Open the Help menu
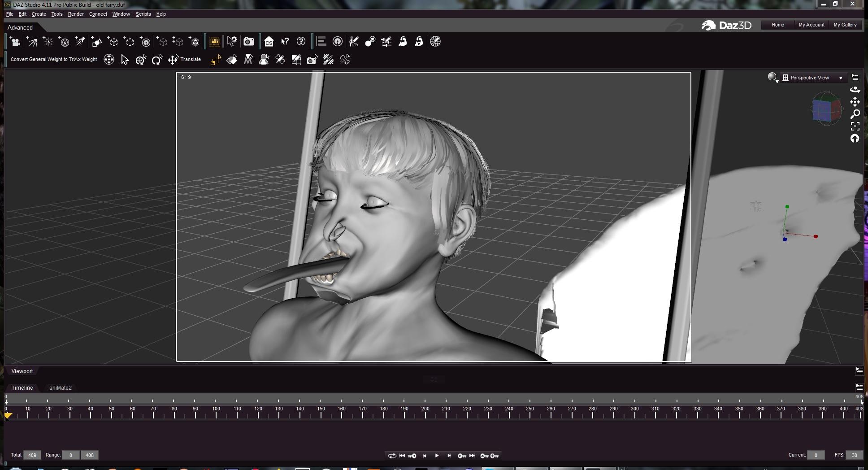 click(161, 14)
